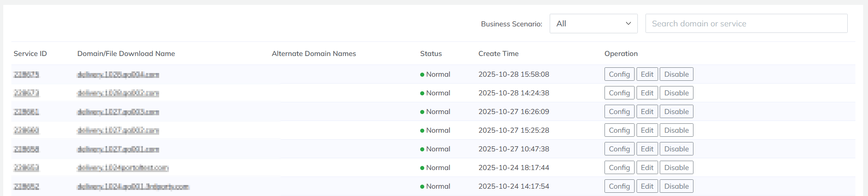This screenshot has height=196, width=868.
Task: Open Config for the 16:26:09 service
Action: pyautogui.click(x=619, y=112)
